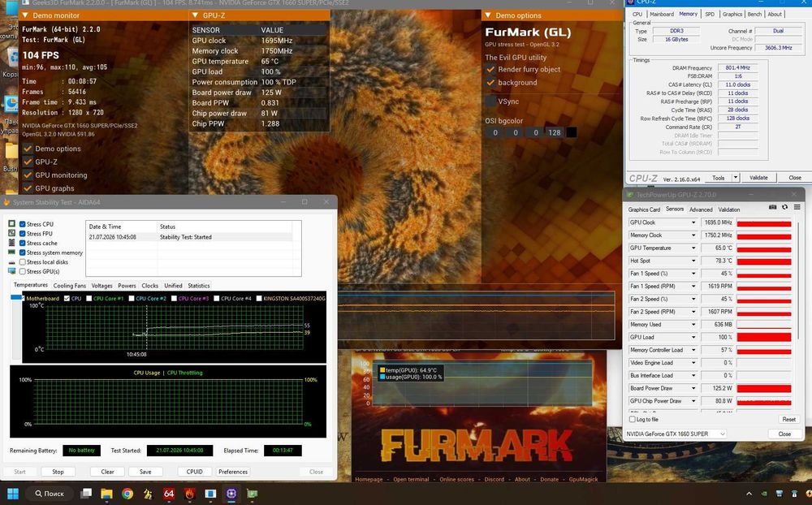Open the Statistics tab in AIDA64
This screenshot has height=505, width=812.
pyautogui.click(x=199, y=286)
